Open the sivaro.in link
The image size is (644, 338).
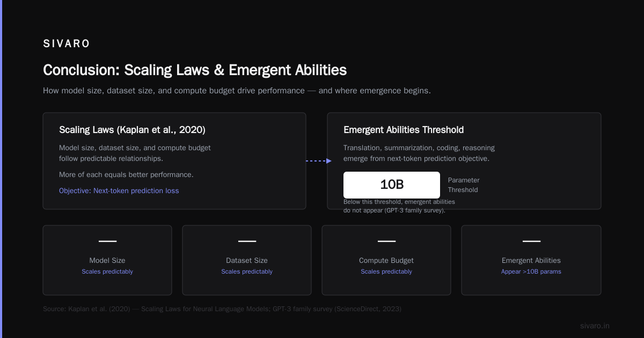[595, 326]
